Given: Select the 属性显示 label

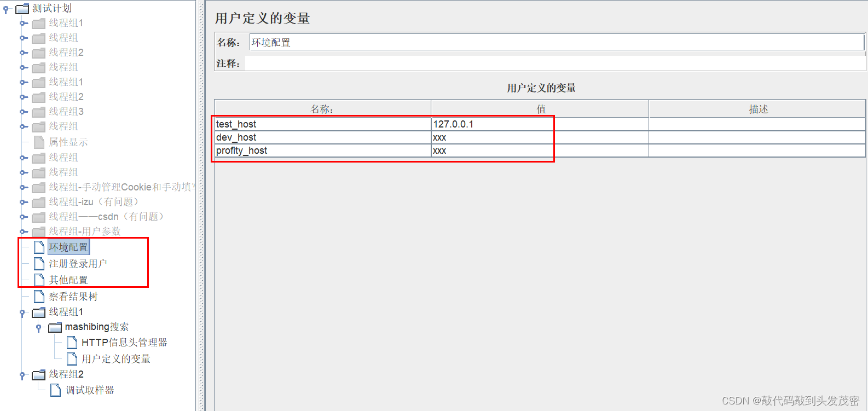Looking at the screenshot, I should click(x=68, y=142).
